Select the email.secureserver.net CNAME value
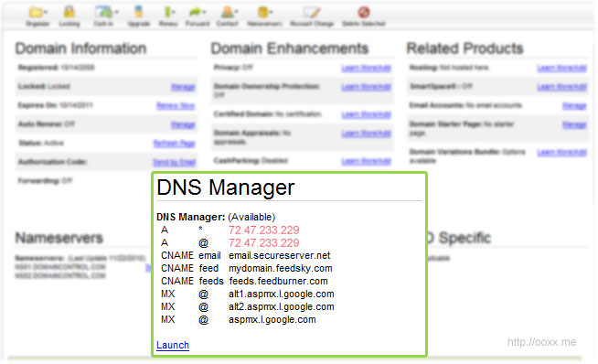Screen dimensions: 598x364 pyautogui.click(x=280, y=255)
